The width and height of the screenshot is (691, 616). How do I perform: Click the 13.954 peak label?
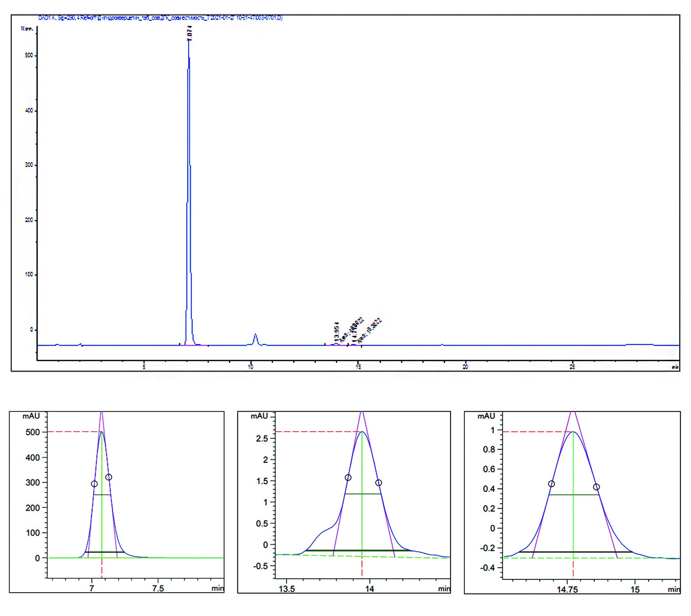336,331
